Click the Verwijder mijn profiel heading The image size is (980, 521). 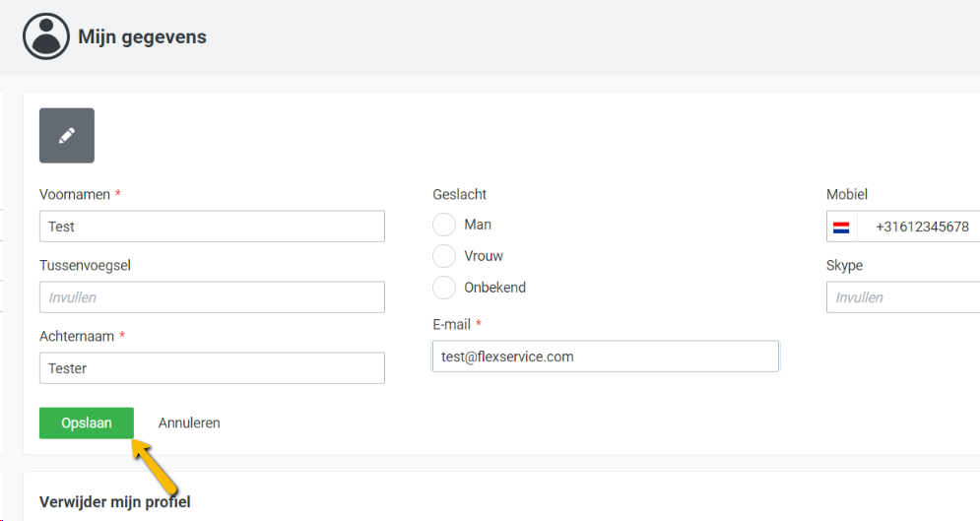114,502
